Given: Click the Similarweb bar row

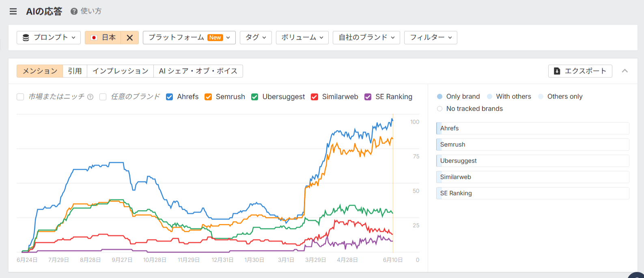Looking at the screenshot, I should 532,177.
